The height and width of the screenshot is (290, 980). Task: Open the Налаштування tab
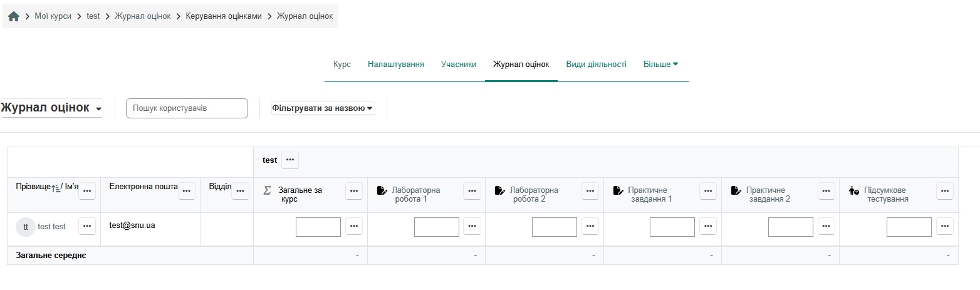pyautogui.click(x=395, y=64)
